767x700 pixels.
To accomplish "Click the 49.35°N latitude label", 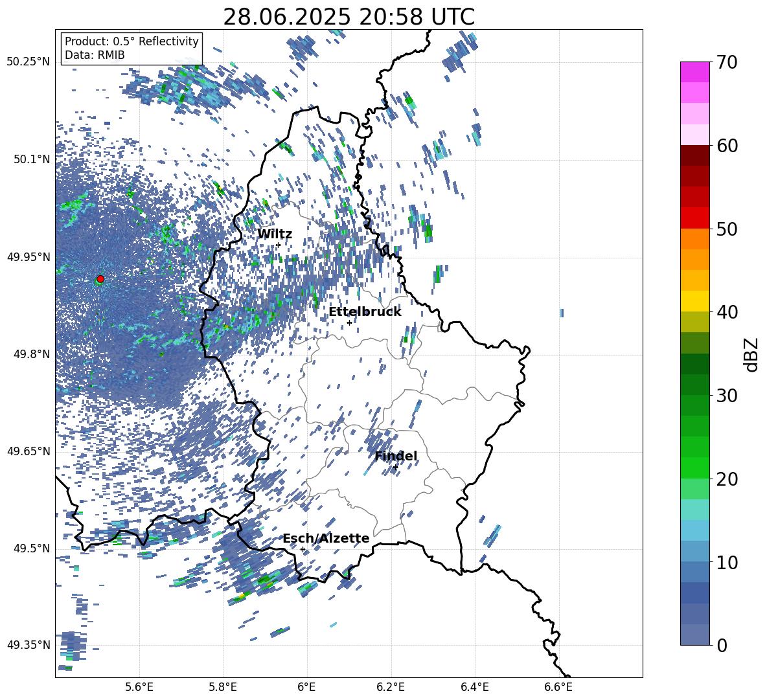I will click(29, 645).
